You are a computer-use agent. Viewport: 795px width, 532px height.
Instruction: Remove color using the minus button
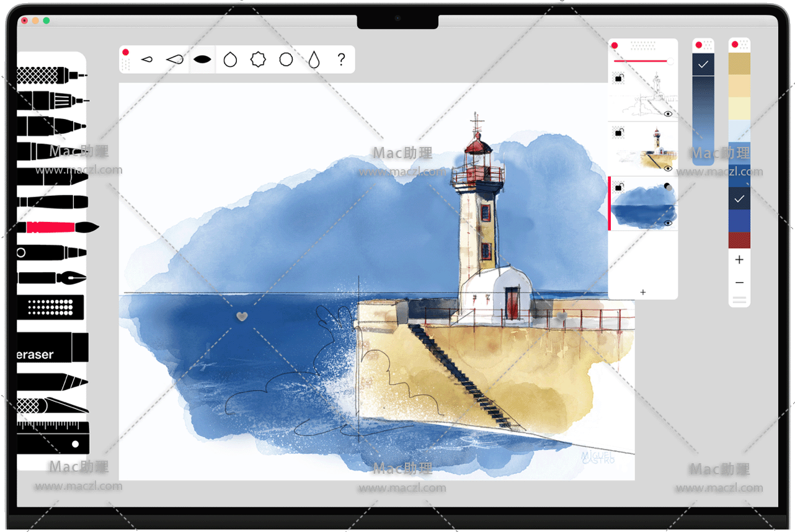point(739,283)
